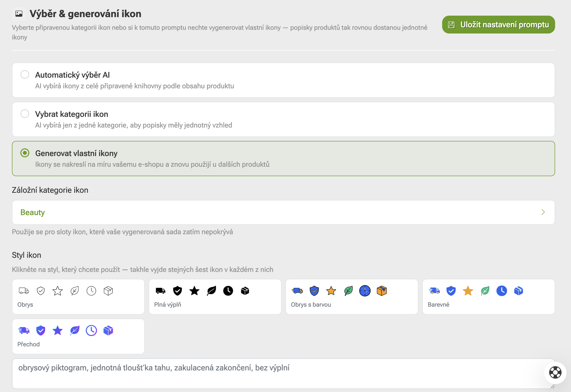Focus the style description text area
The image size is (571, 392).
point(284,374)
